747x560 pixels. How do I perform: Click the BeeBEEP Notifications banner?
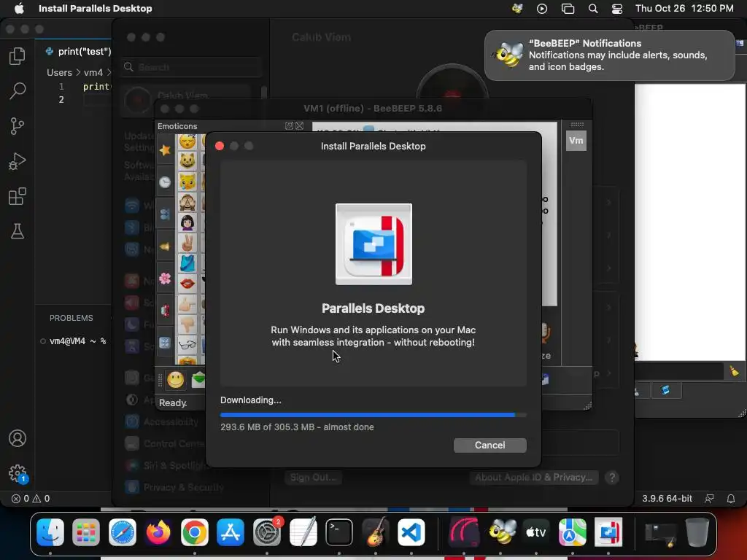point(610,55)
